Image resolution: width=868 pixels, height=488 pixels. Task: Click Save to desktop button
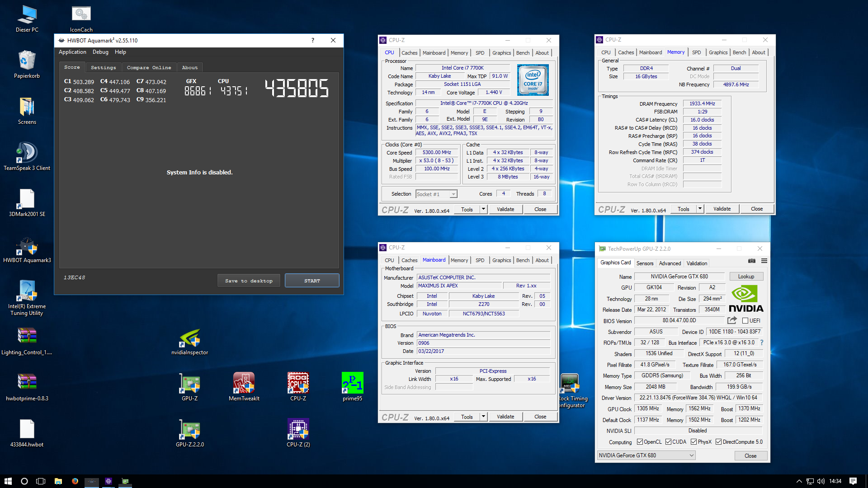pyautogui.click(x=249, y=281)
